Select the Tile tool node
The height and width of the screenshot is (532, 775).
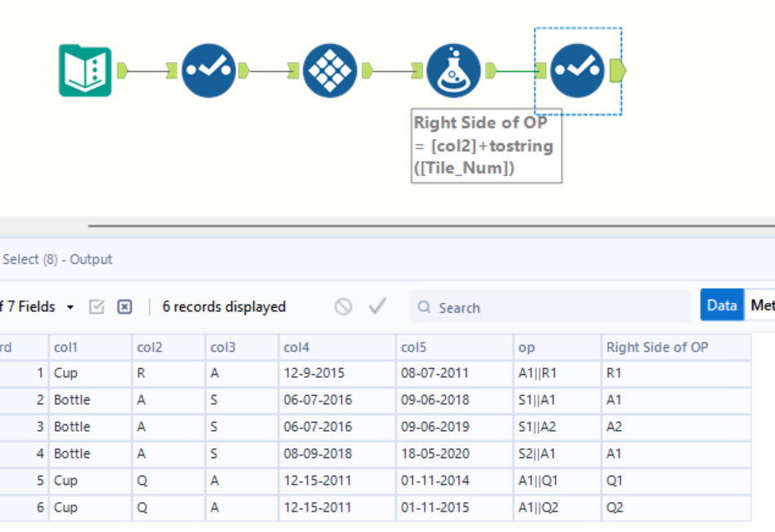click(330, 72)
